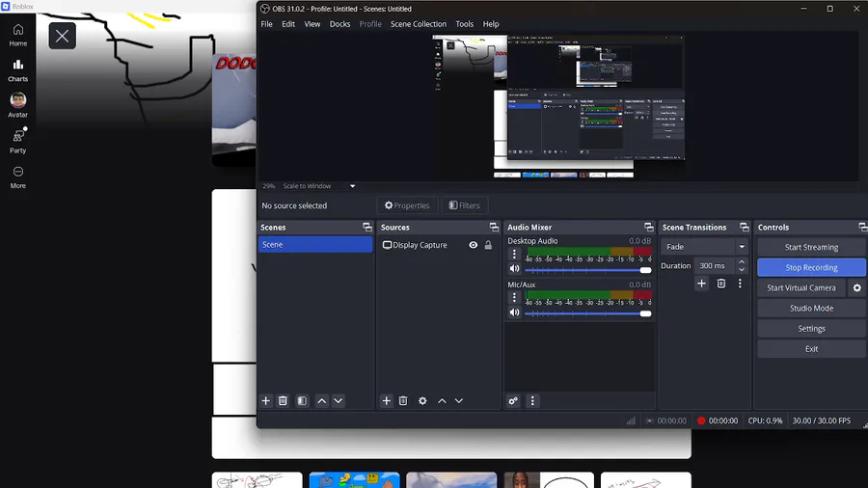
Task: Pop out the Scene Transitions dock
Action: pyautogui.click(x=744, y=227)
